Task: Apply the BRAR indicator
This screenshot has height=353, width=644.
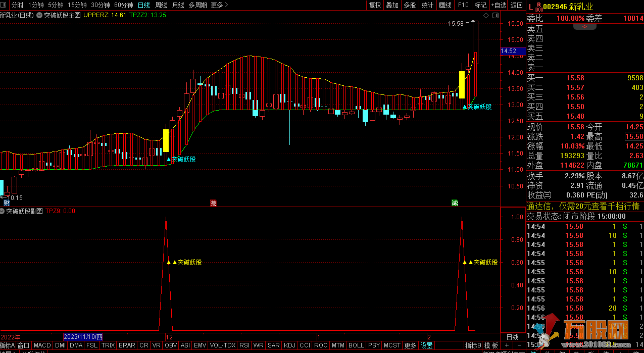Action: 127,345
